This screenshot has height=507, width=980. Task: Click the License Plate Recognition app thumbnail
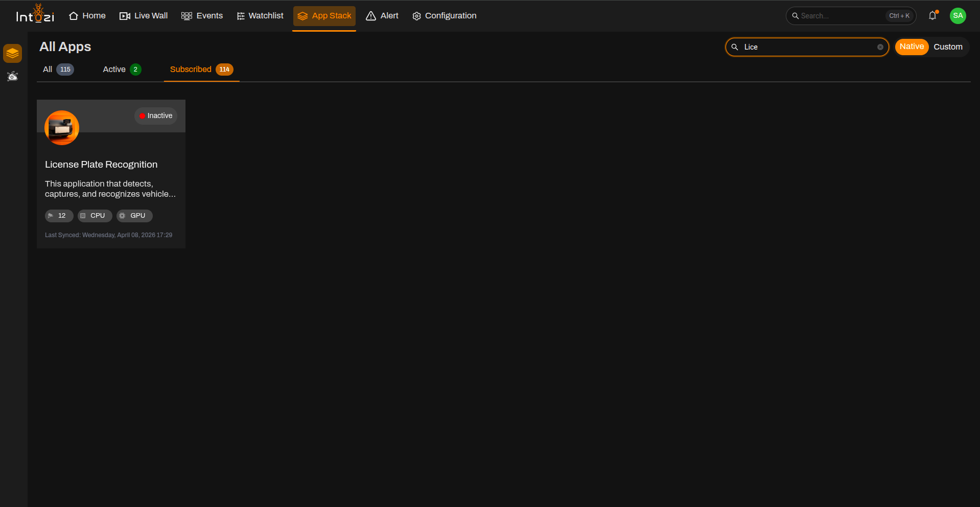(62, 128)
